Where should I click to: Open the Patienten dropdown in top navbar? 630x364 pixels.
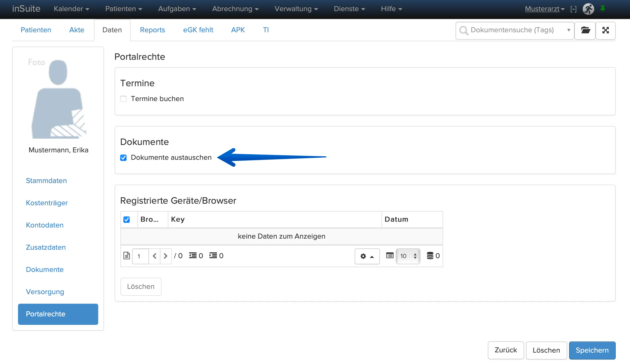(124, 9)
